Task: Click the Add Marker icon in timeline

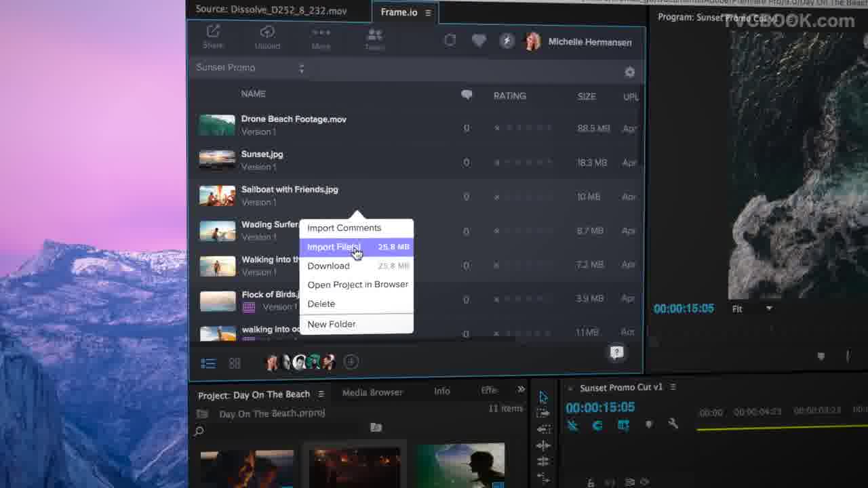Action: coord(649,424)
